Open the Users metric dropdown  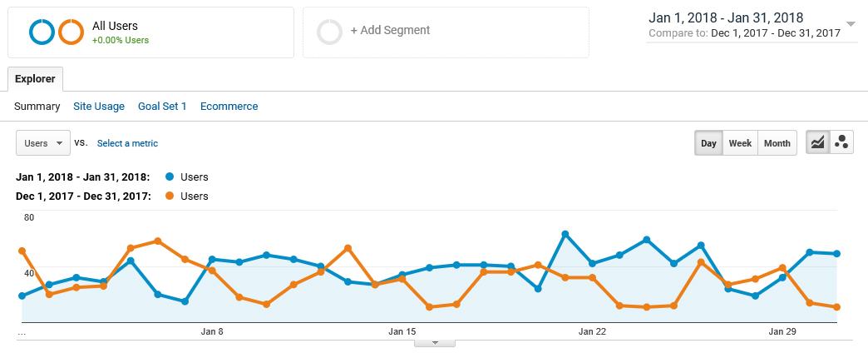pyautogui.click(x=42, y=143)
